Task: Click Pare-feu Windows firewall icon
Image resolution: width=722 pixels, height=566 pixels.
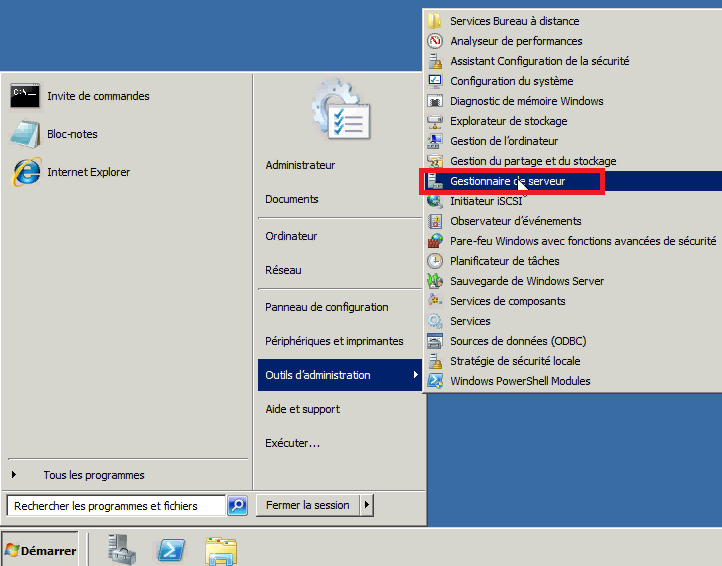Action: (x=435, y=241)
